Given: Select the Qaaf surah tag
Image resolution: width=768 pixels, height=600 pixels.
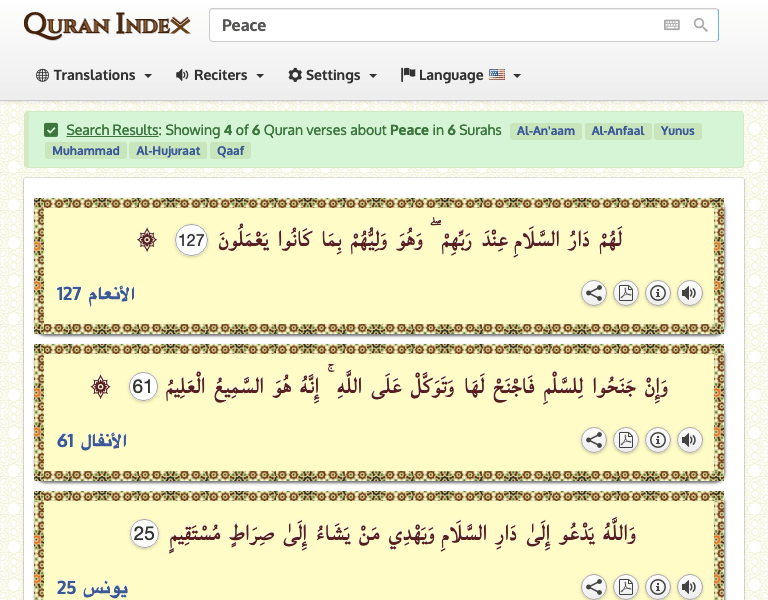Looking at the screenshot, I should [x=229, y=151].
